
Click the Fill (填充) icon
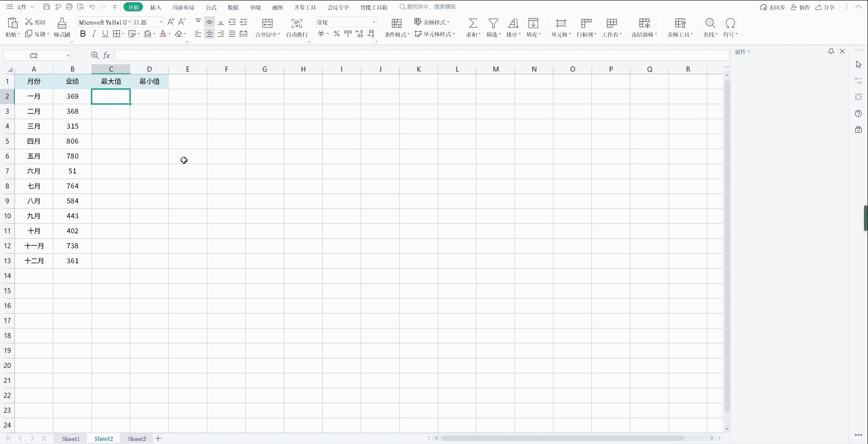533,23
